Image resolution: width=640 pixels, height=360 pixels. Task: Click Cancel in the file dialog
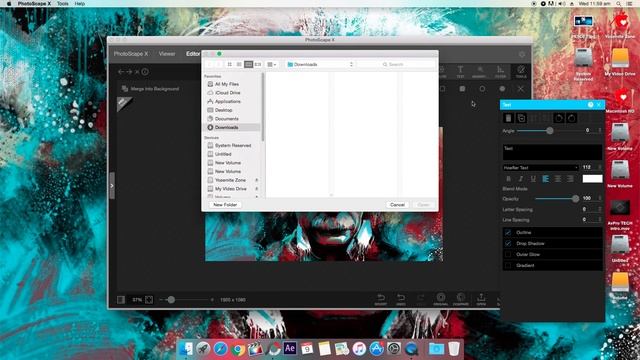coord(397,204)
